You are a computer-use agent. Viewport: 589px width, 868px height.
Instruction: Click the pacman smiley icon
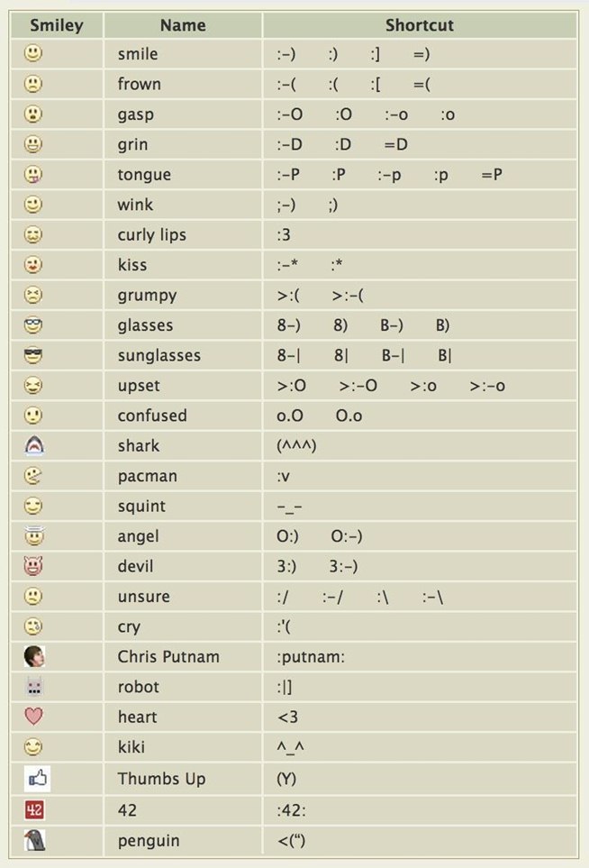pyautogui.click(x=34, y=476)
